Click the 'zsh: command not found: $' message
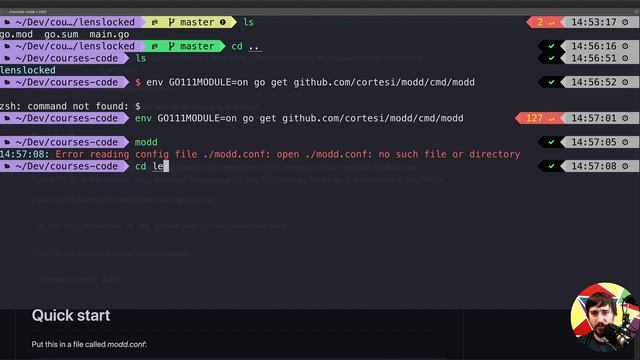 coord(70,106)
